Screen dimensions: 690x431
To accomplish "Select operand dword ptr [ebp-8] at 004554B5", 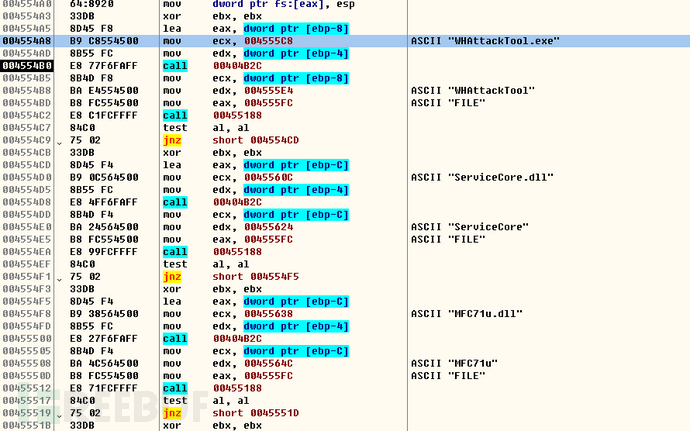I will pyautogui.click(x=296, y=78).
